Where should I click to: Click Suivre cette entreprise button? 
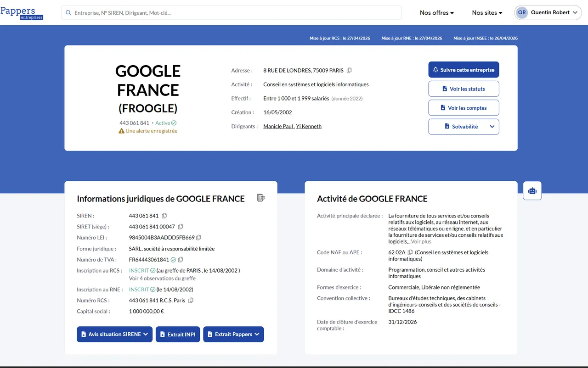[464, 70]
